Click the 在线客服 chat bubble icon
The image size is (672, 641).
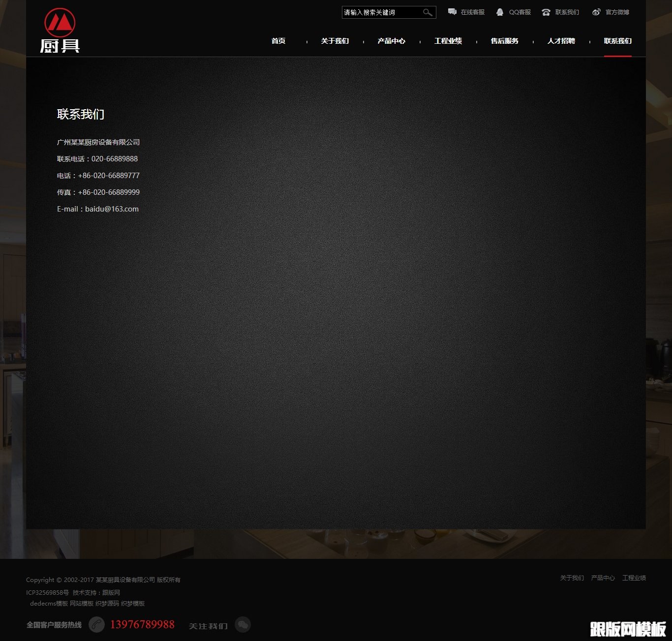pos(452,12)
